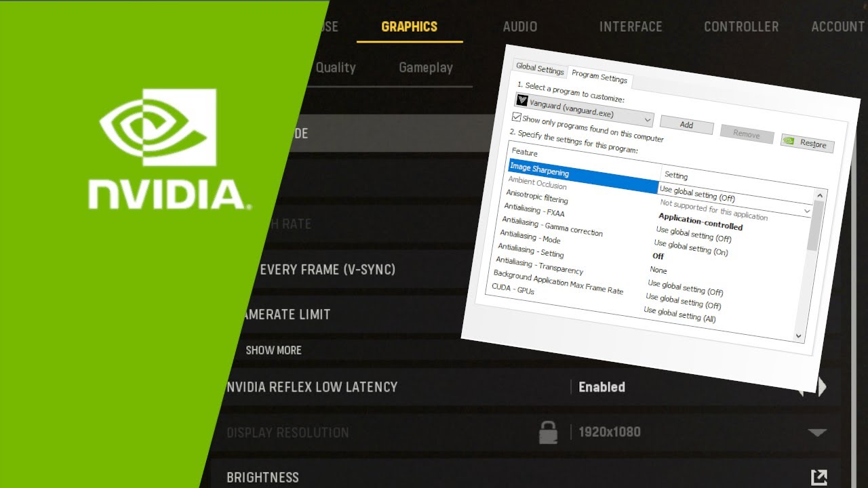Select the Program Settings tab
Screen dimensions: 868x488
[599, 75]
